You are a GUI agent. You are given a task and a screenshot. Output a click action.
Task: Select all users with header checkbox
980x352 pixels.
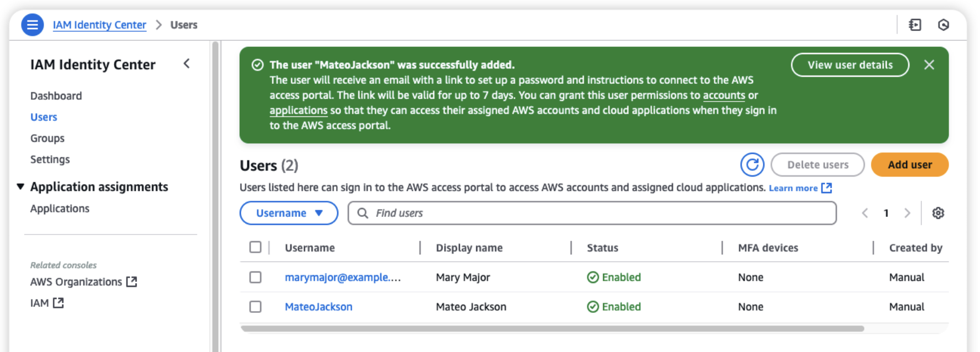click(x=255, y=247)
